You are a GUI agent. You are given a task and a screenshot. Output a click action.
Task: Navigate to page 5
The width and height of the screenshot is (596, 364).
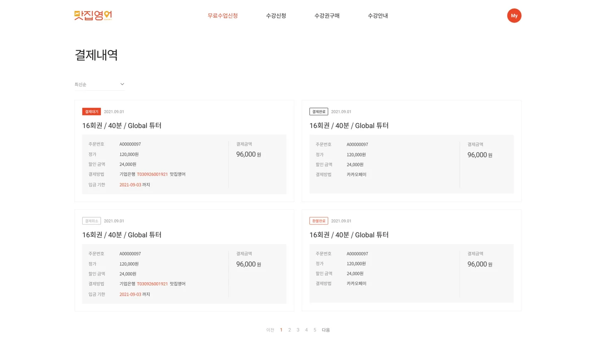coord(315,330)
